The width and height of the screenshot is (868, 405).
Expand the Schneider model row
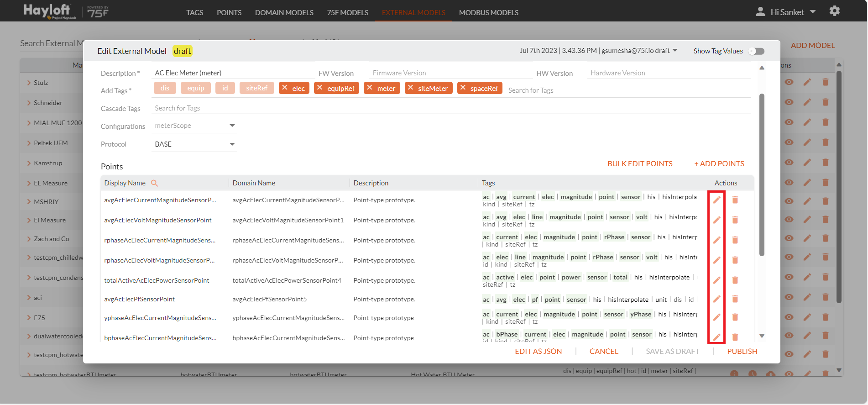29,103
